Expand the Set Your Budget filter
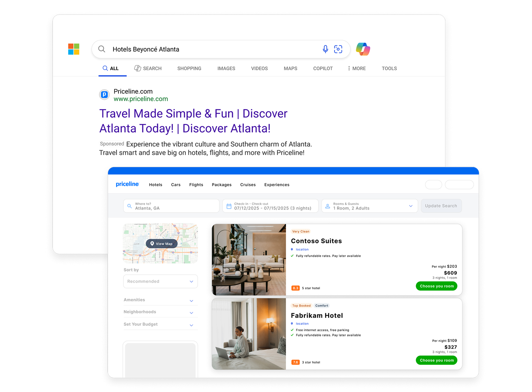 click(x=160, y=324)
